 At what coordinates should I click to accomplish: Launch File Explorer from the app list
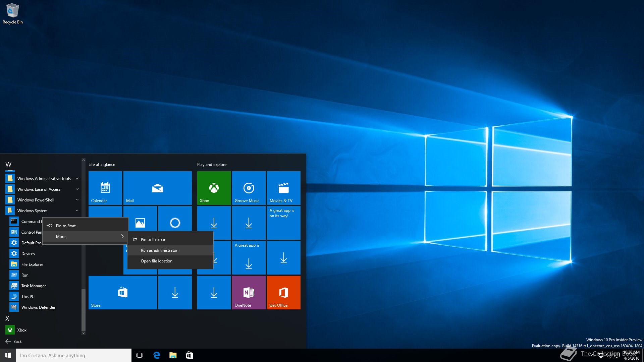(x=44, y=264)
